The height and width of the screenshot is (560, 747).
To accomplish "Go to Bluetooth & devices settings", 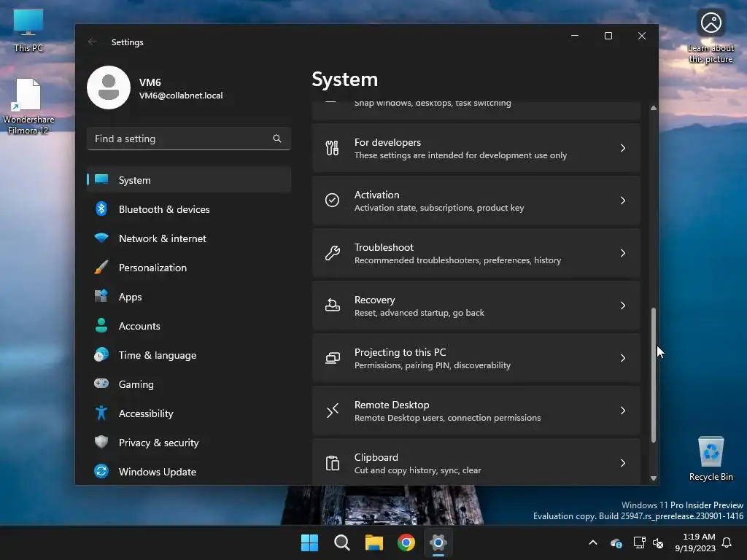I will click(189, 209).
